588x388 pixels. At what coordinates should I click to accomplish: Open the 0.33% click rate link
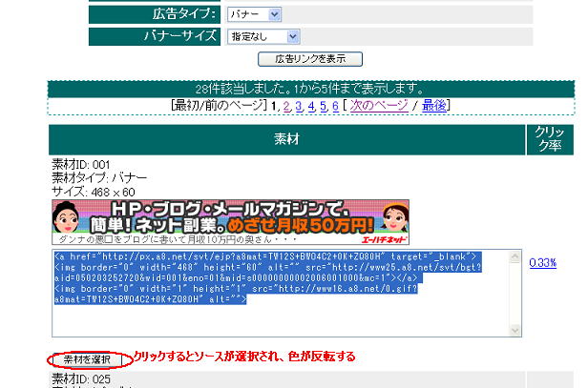click(x=542, y=263)
